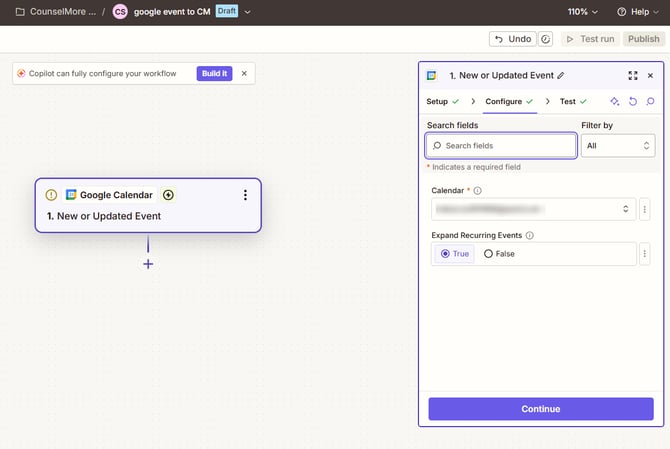670x449 pixels.
Task: Open the Calendar selection dropdown
Action: pos(533,209)
